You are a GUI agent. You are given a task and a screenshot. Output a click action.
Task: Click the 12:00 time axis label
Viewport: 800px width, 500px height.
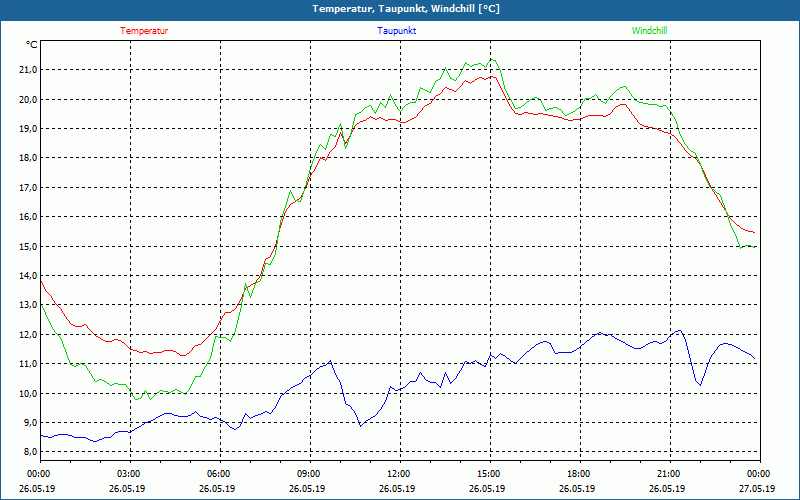[x=399, y=474]
